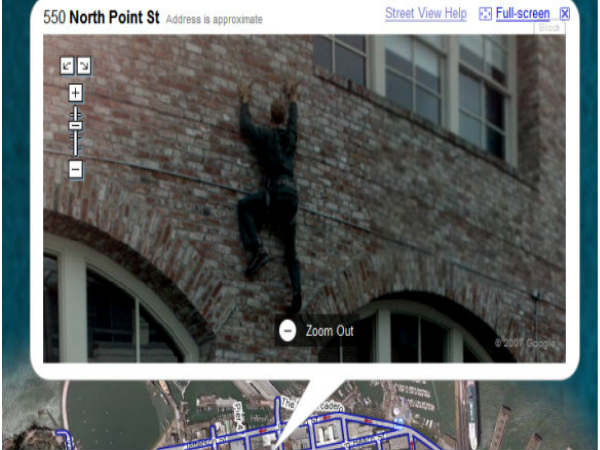This screenshot has width=600, height=450.
Task: Rotate view left with the arrow icon
Action: [67, 66]
